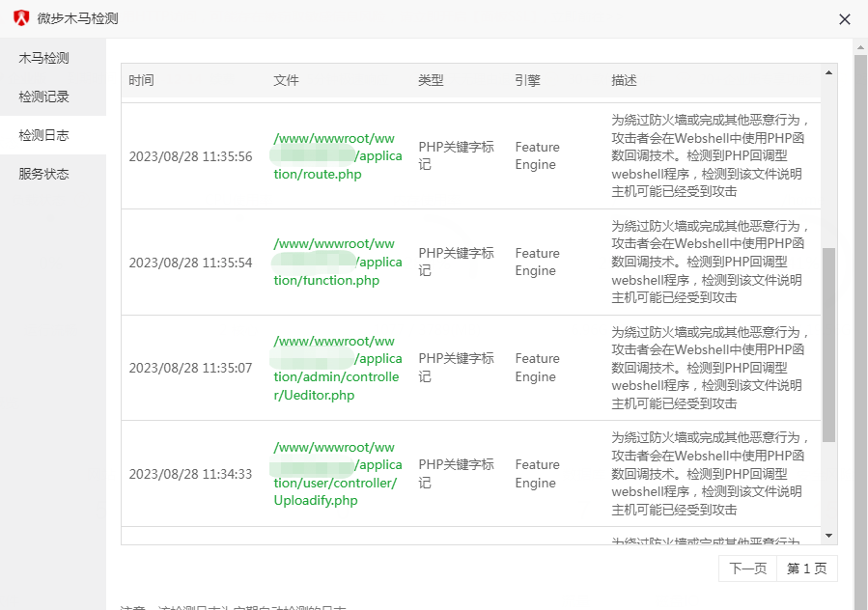Screen dimensions: 868x610
Task: Click the 时间 column header
Action: [141, 80]
